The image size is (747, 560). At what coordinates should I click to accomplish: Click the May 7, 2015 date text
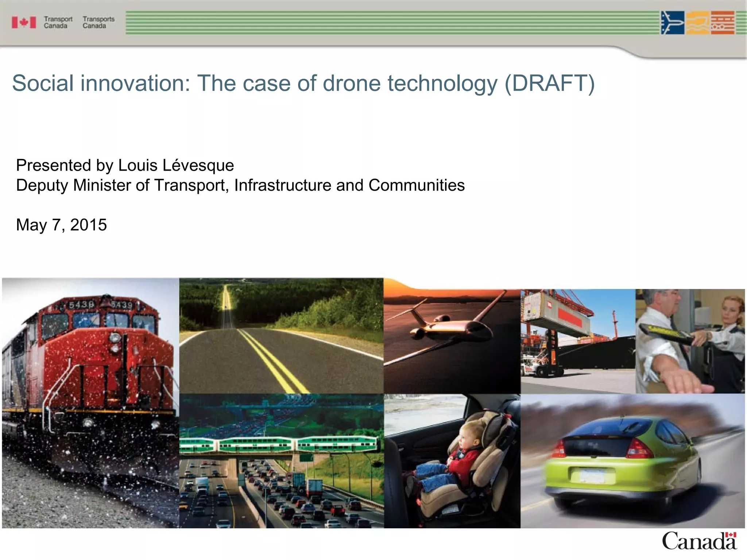(61, 225)
